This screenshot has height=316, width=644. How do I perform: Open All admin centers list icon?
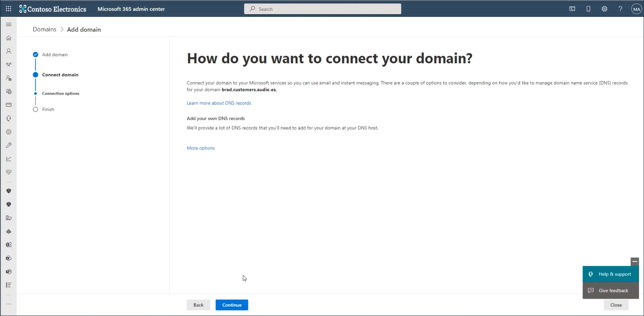[8, 285]
